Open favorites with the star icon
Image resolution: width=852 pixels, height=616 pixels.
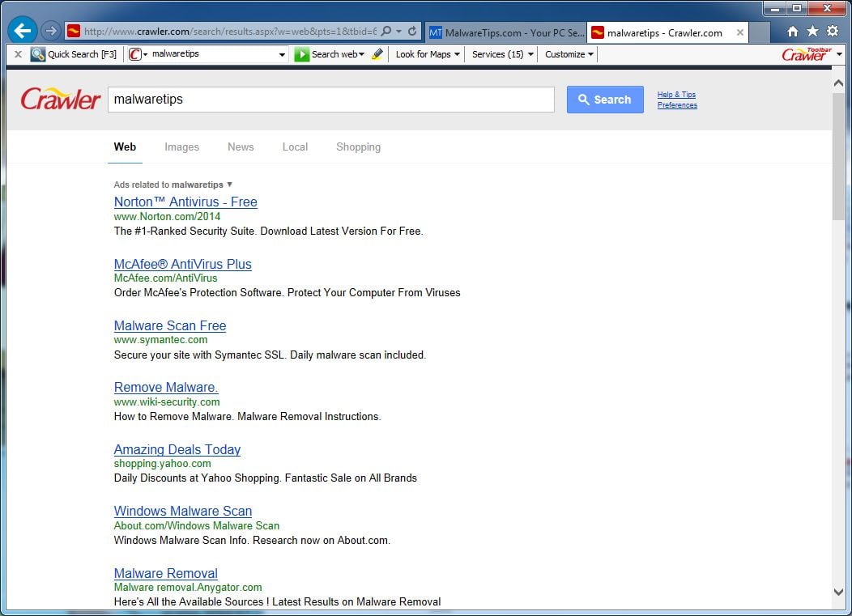812,31
